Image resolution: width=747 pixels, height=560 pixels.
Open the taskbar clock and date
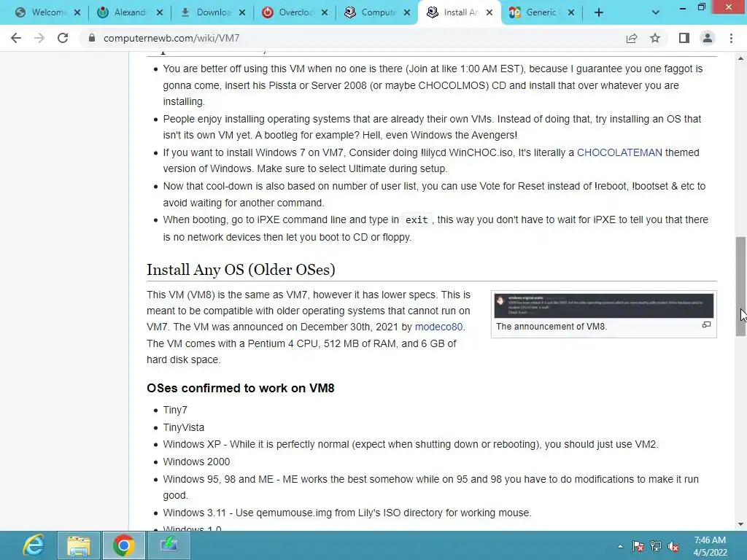pos(710,546)
